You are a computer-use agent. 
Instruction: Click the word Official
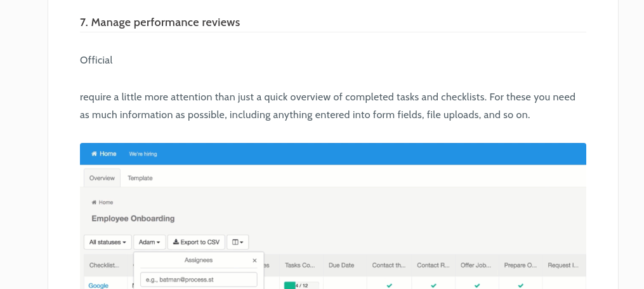tap(96, 60)
